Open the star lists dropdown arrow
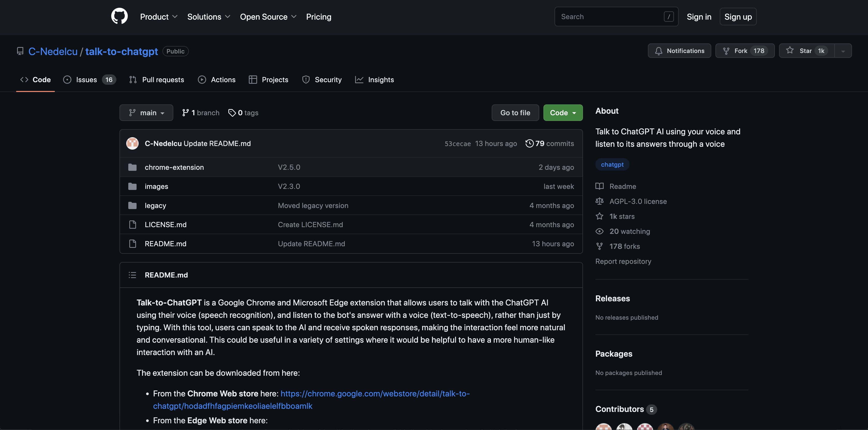Screen dimensions: 868x430 (843, 51)
